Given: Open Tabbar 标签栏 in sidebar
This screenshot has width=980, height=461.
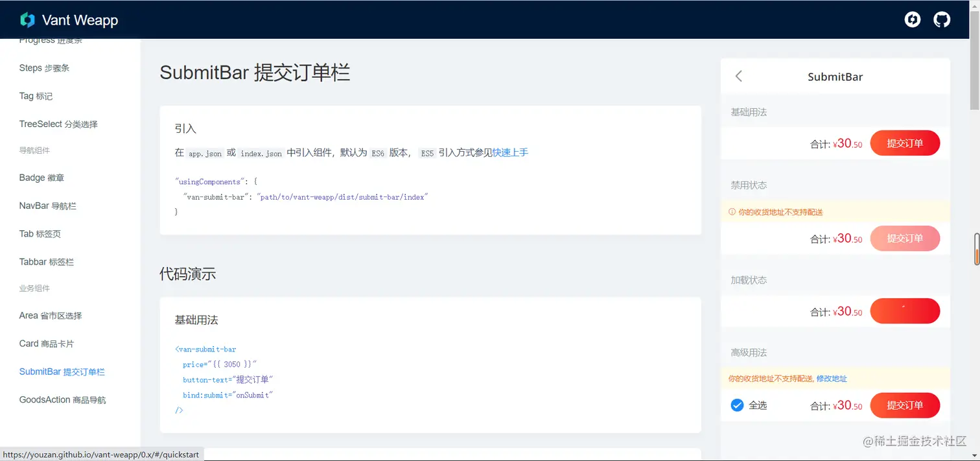Looking at the screenshot, I should point(47,262).
